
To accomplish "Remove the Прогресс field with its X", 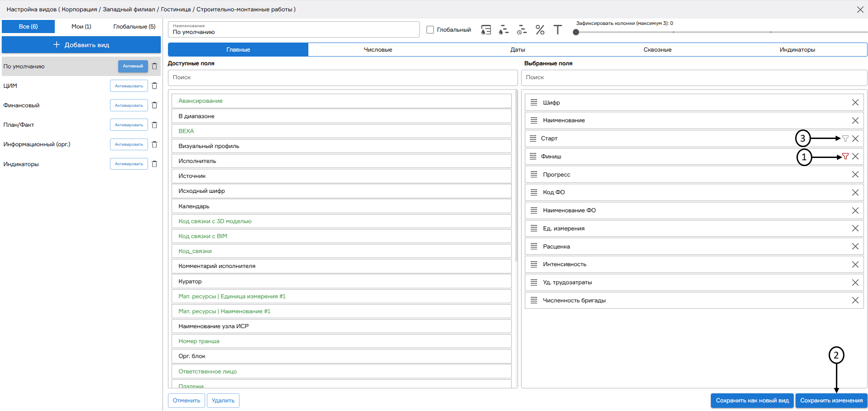I will click(855, 174).
